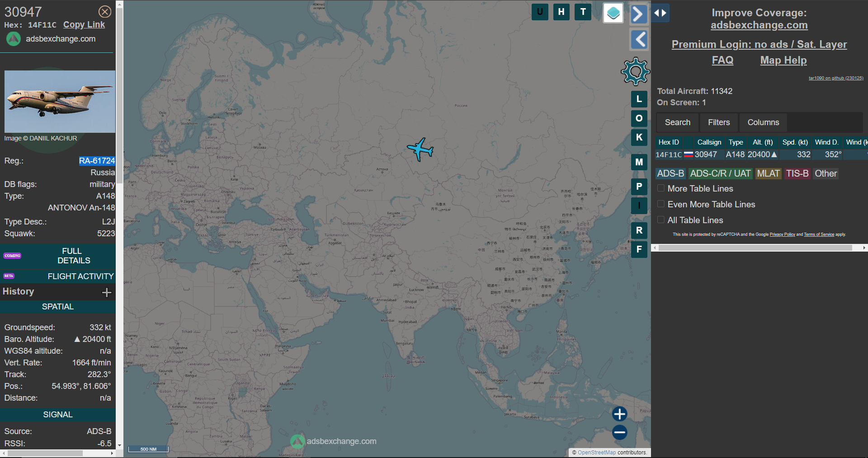
Task: Click the U map toggle button
Action: coord(540,12)
